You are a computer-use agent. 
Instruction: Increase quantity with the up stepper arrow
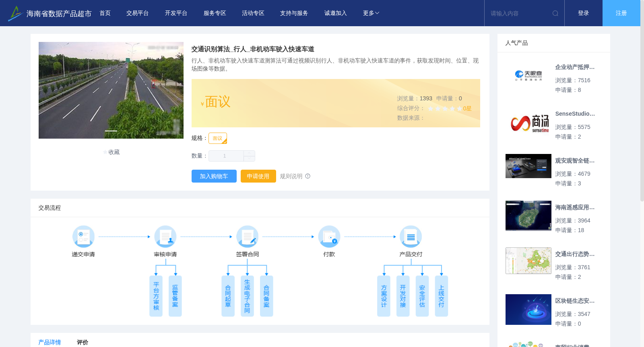(x=249, y=153)
